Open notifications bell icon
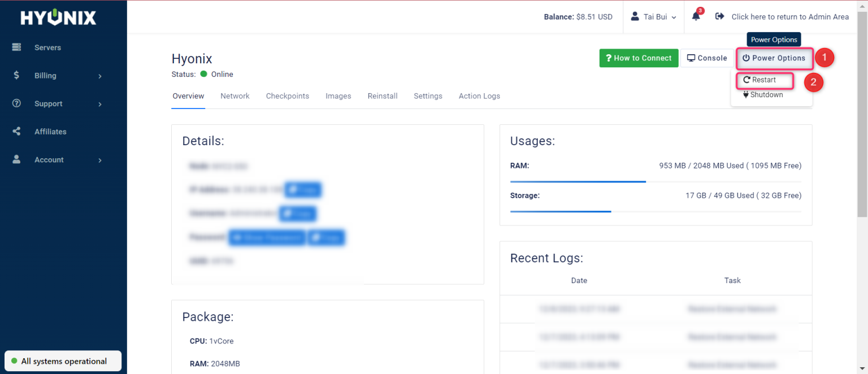Screen dimensions: 868x374 tap(696, 16)
